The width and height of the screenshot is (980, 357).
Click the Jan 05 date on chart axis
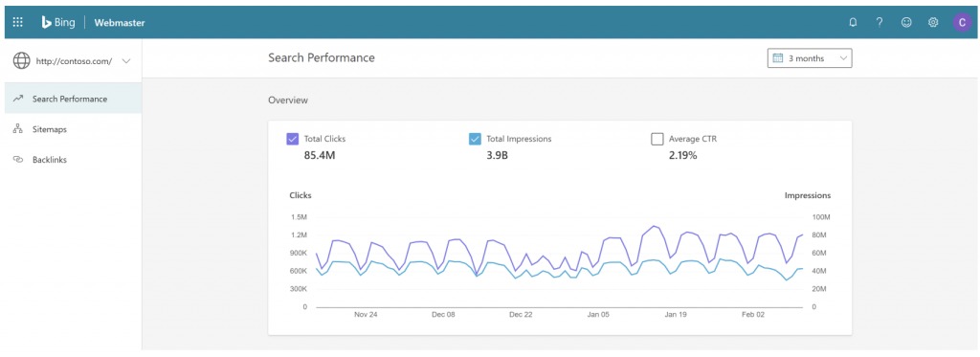click(x=598, y=315)
